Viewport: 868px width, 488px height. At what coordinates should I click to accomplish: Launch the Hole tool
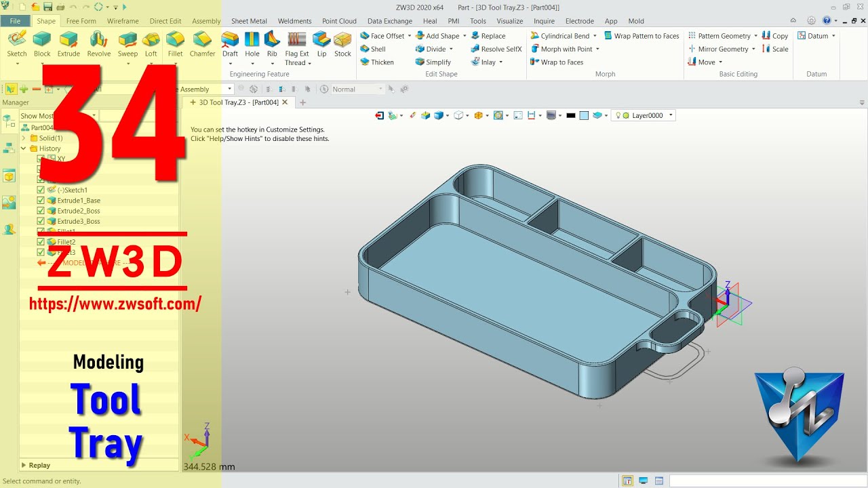[x=252, y=44]
